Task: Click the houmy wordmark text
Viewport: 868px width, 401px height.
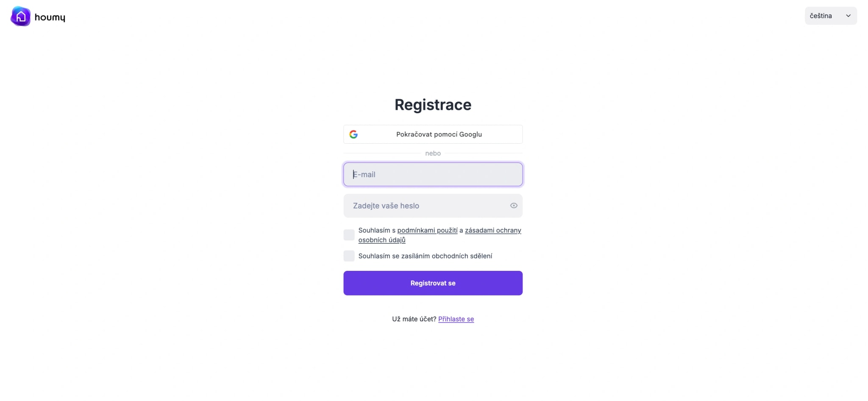Action: coord(50,17)
